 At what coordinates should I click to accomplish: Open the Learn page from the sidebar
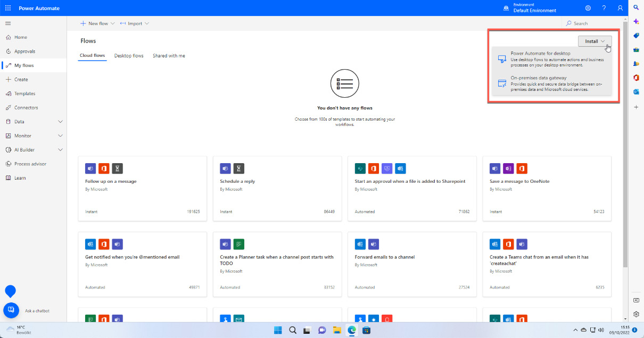tap(34, 178)
